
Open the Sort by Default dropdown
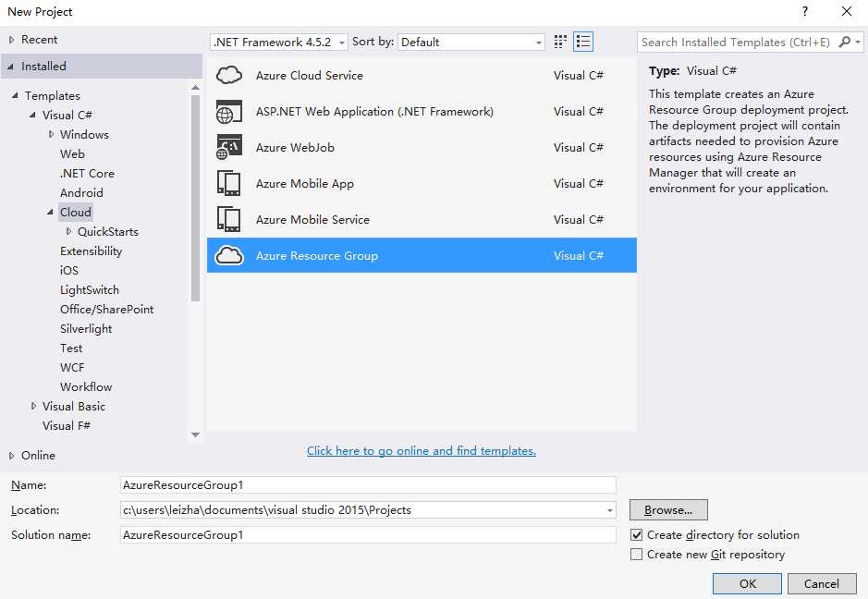pos(471,43)
